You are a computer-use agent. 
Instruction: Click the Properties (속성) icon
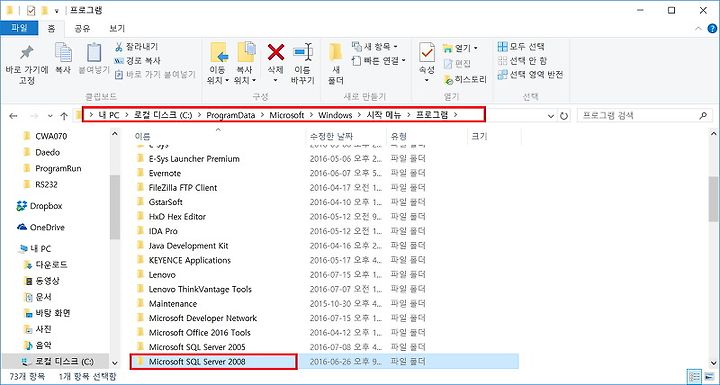pos(427,52)
